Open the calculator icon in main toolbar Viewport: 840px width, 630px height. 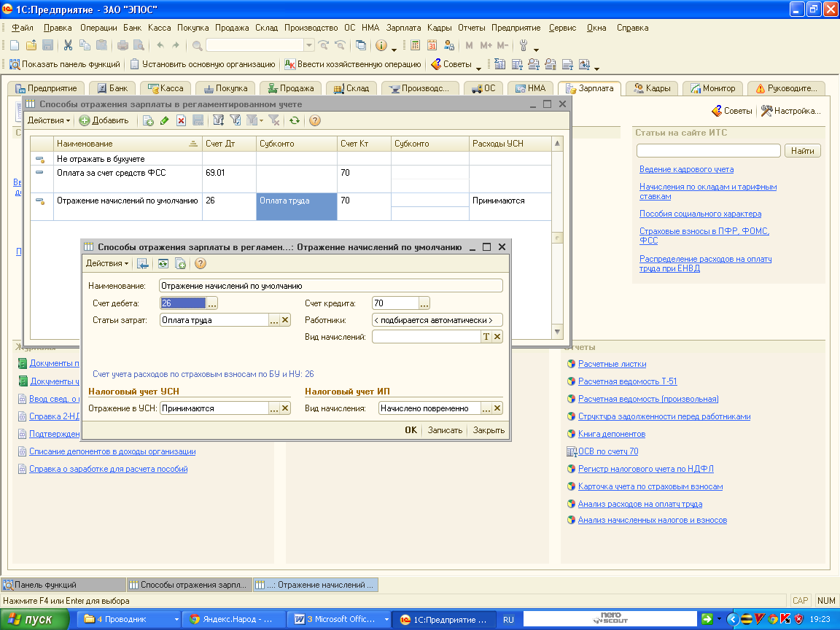[415, 45]
